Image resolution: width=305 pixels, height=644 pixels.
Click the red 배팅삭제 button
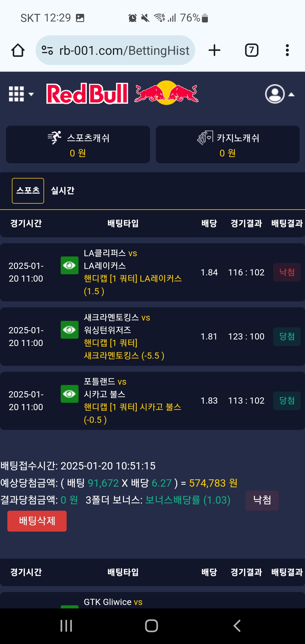tap(37, 521)
